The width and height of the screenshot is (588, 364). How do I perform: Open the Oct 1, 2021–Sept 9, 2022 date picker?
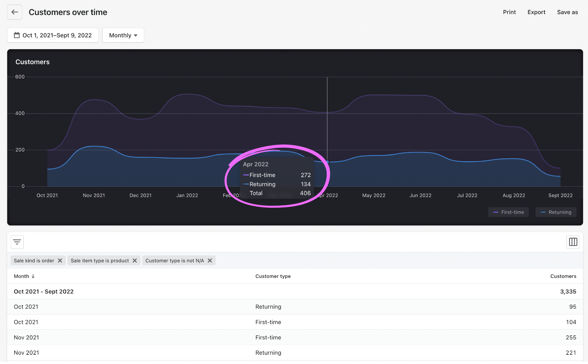53,35
